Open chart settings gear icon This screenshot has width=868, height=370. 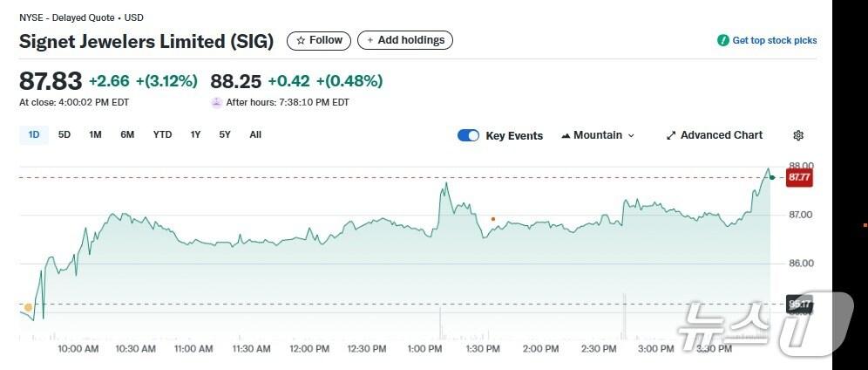pos(798,135)
